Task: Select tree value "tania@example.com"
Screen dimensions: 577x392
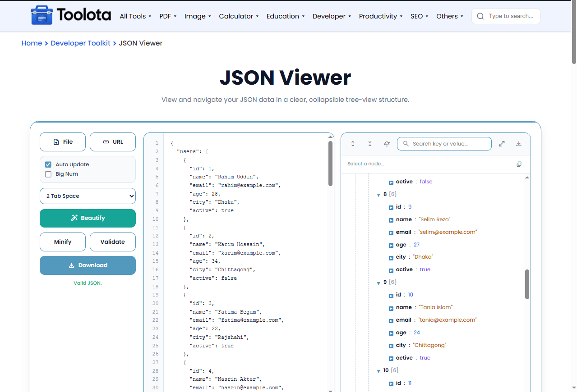Action: [448, 320]
